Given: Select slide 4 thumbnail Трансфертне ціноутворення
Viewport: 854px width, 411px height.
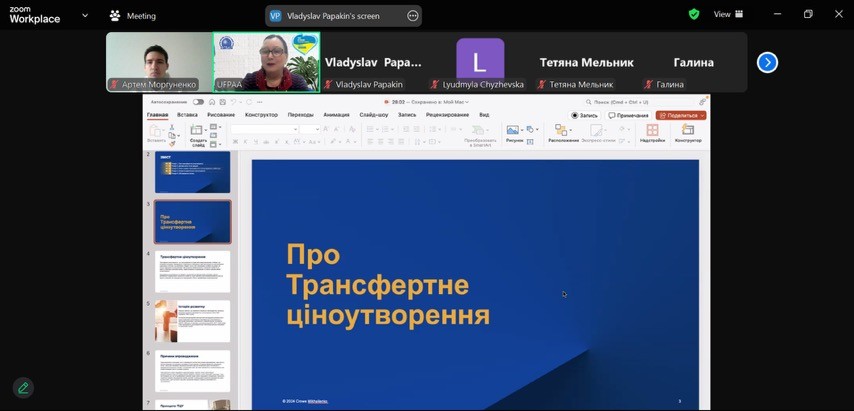Looking at the screenshot, I should (x=192, y=272).
